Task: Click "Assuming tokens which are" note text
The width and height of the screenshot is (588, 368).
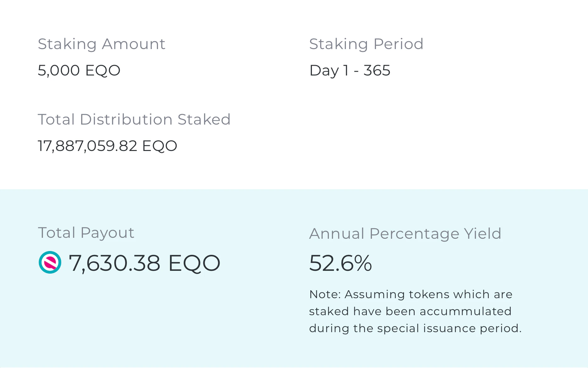Action: 428,294
